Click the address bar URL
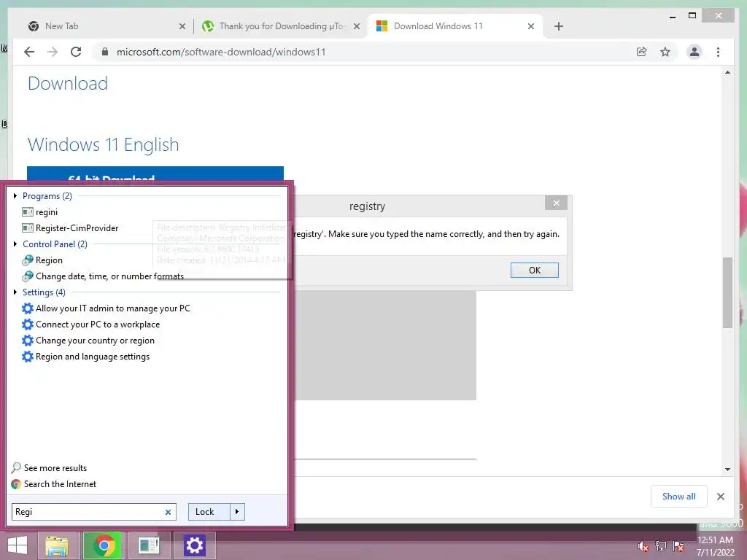Viewport: 747px width, 560px height. [221, 52]
